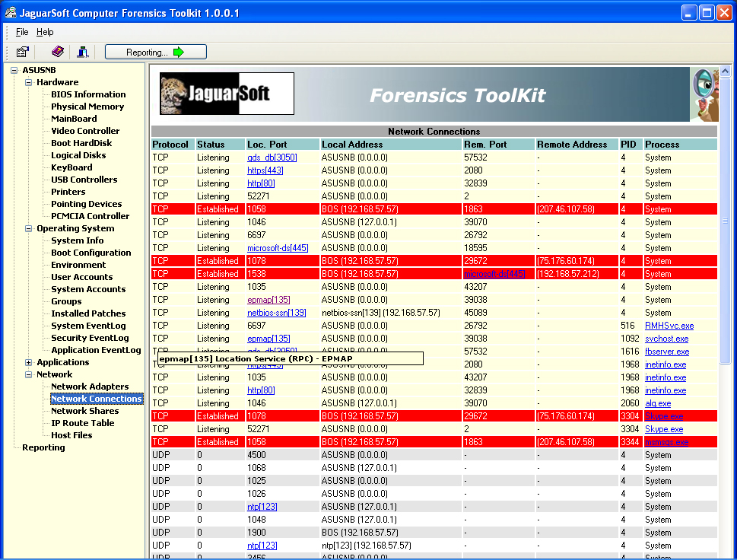Click the networked computer toolbar icon

pos(83,52)
